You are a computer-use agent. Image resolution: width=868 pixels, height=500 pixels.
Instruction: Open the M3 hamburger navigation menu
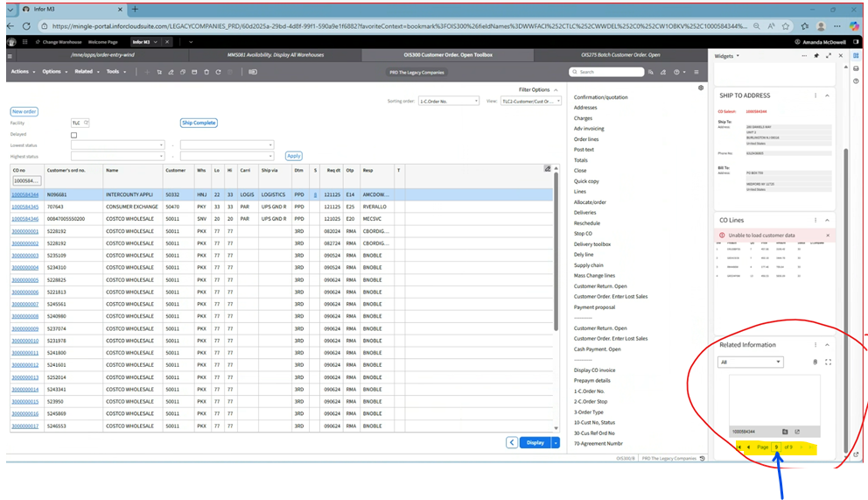coord(10,56)
